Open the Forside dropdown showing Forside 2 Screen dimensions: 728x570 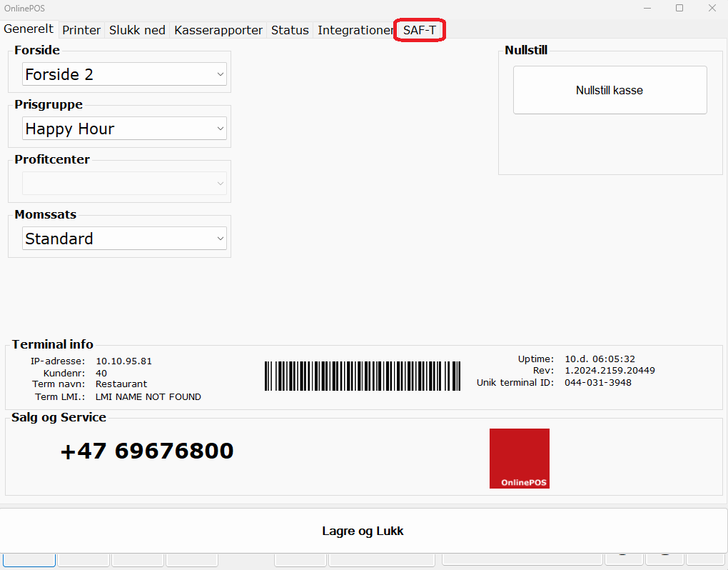click(x=124, y=74)
